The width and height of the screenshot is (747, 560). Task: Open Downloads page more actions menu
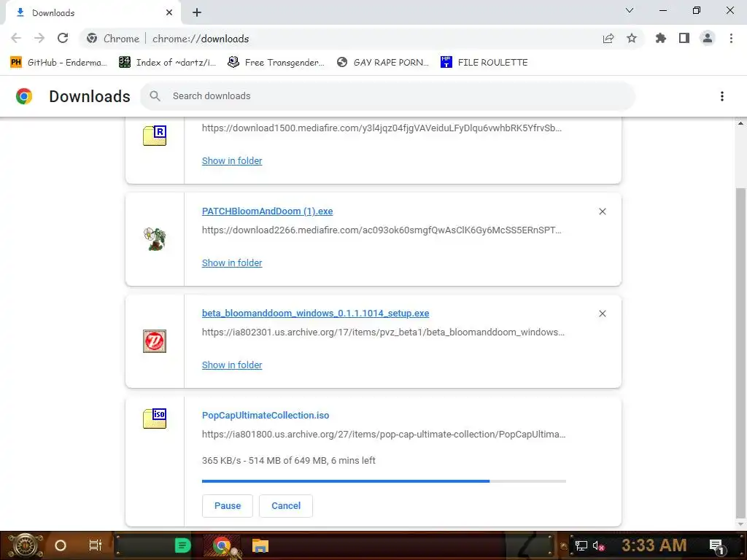pos(722,96)
